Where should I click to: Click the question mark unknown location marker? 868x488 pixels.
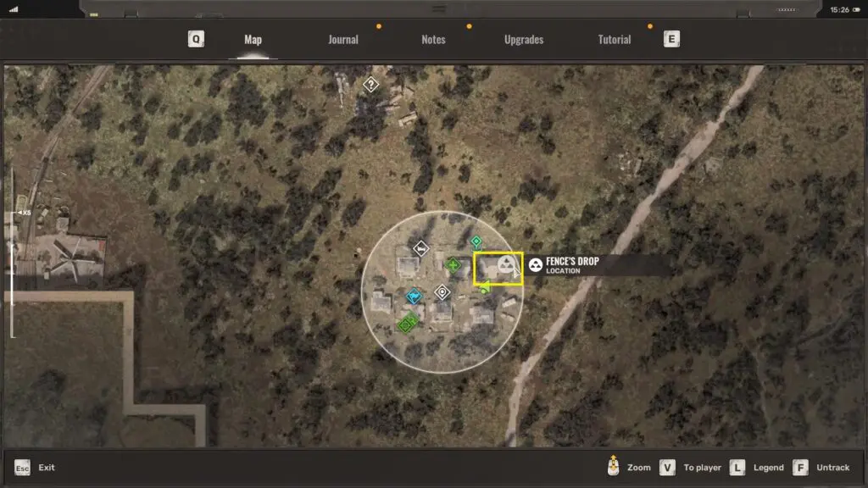[x=370, y=85]
